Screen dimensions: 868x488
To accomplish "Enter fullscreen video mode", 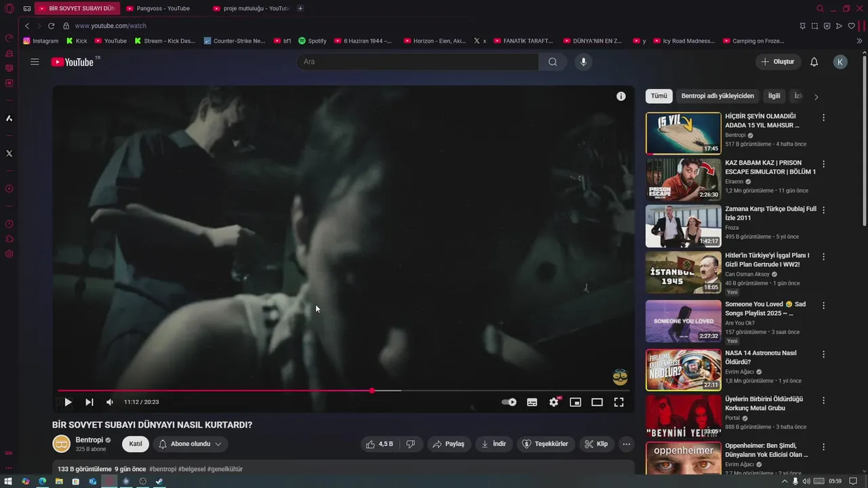I will pyautogui.click(x=618, y=402).
